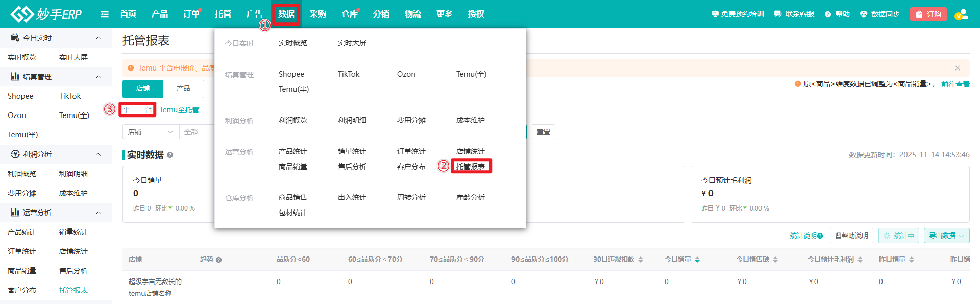980x304 pixels.
Task: Open the 店铺 filter dropdown
Action: 151,132
